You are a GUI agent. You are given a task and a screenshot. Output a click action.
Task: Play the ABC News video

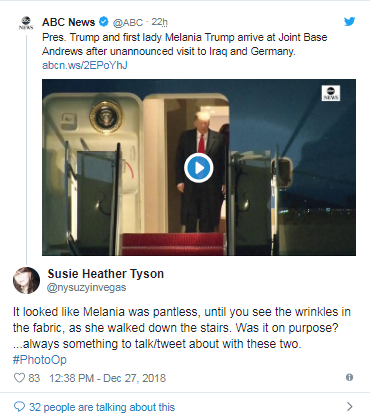point(199,168)
